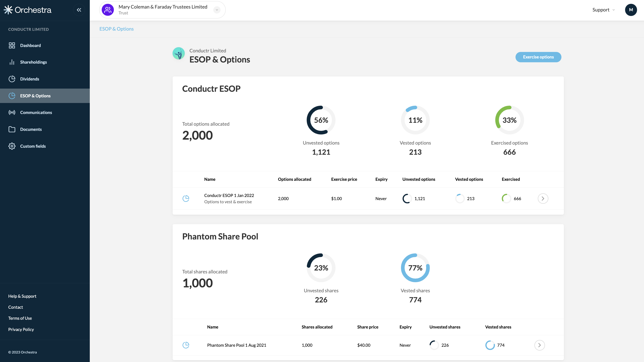644x362 pixels.
Task: Click the exercised ring icon next to 666 in table
Action: [x=507, y=199]
